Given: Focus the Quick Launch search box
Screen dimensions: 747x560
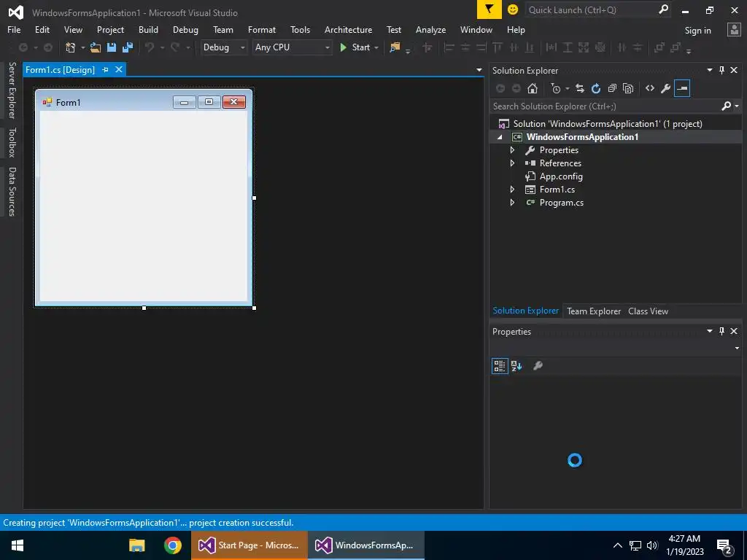Looking at the screenshot, I should click(x=592, y=9).
